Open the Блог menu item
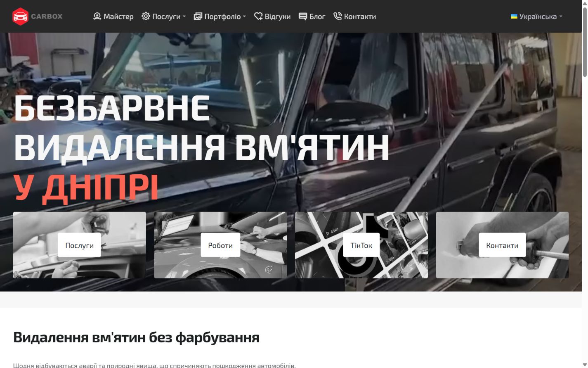 (x=312, y=17)
